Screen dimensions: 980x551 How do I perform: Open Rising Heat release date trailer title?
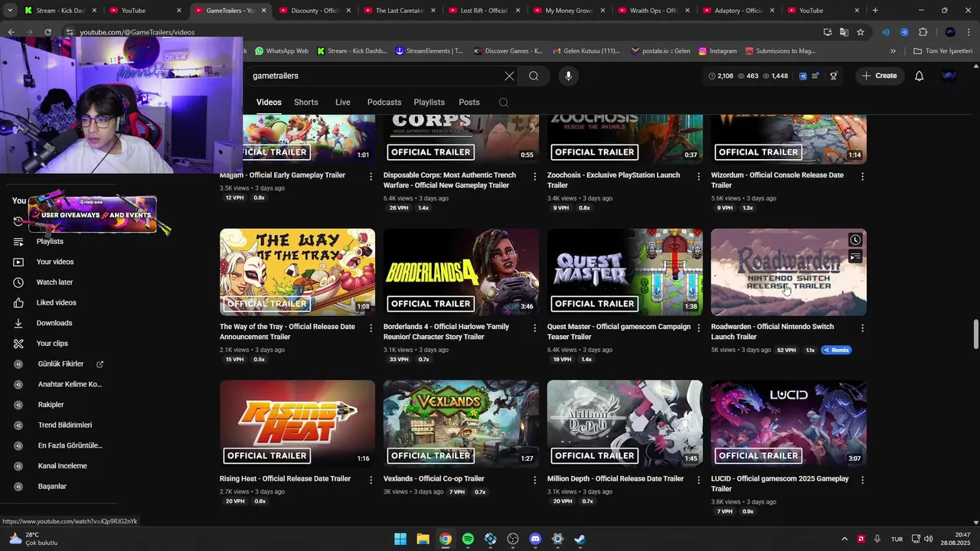pyautogui.click(x=285, y=479)
